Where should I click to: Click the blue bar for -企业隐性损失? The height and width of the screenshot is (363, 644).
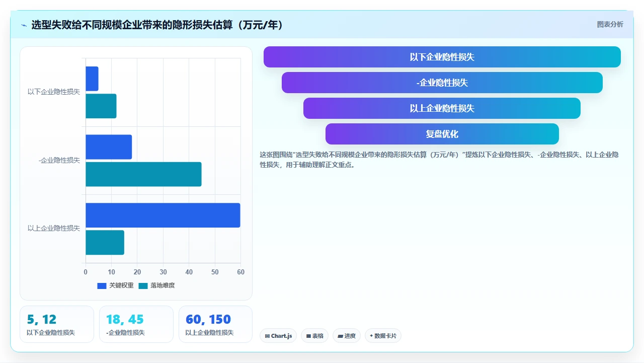tap(109, 147)
